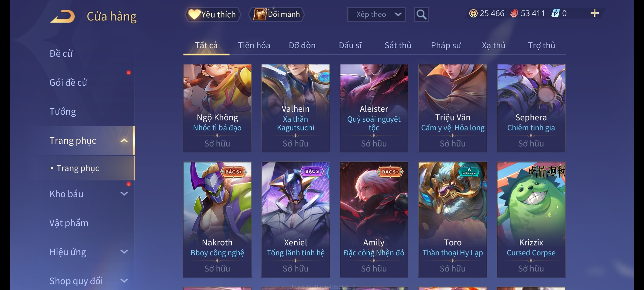Open favorites via the heart icon

click(x=194, y=14)
